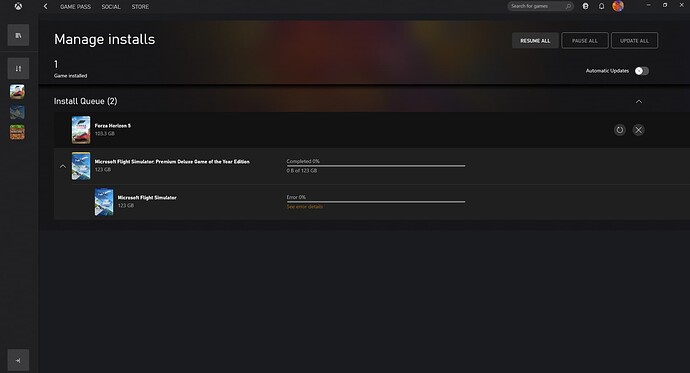
Task: Go back with the back arrow
Action: pyautogui.click(x=46, y=7)
